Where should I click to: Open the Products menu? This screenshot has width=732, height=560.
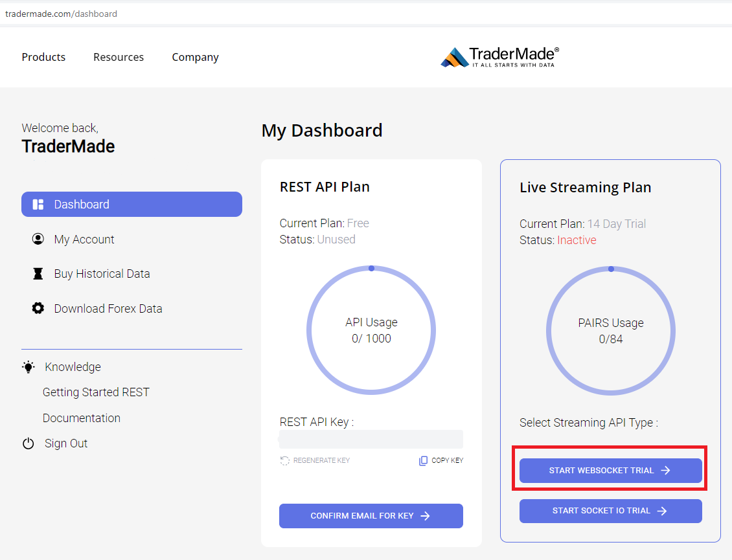coord(43,57)
